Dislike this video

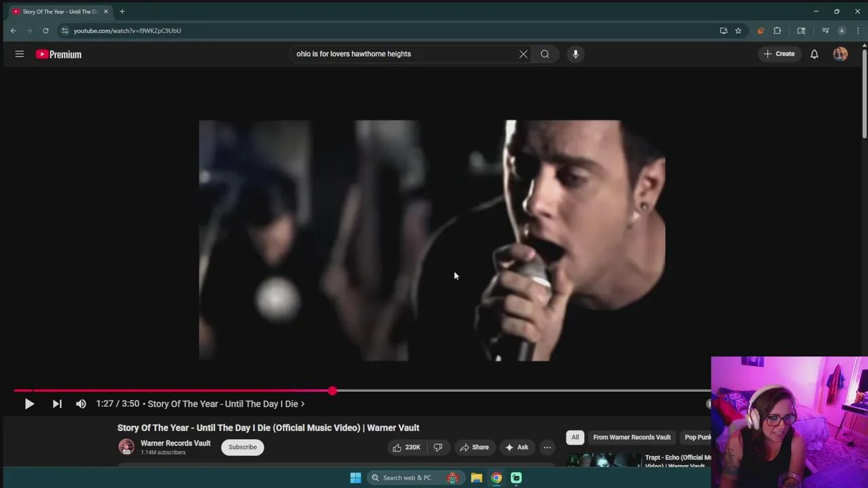pos(438,447)
